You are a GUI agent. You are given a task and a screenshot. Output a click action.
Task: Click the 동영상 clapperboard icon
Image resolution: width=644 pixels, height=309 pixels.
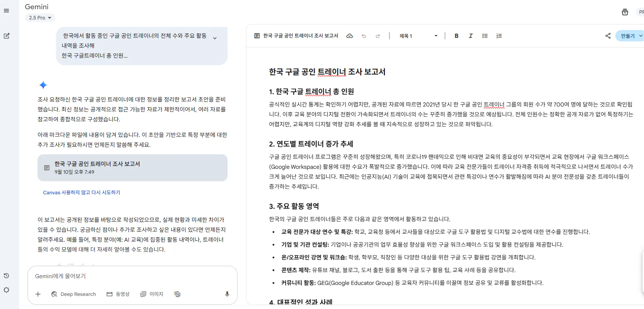(x=110, y=294)
